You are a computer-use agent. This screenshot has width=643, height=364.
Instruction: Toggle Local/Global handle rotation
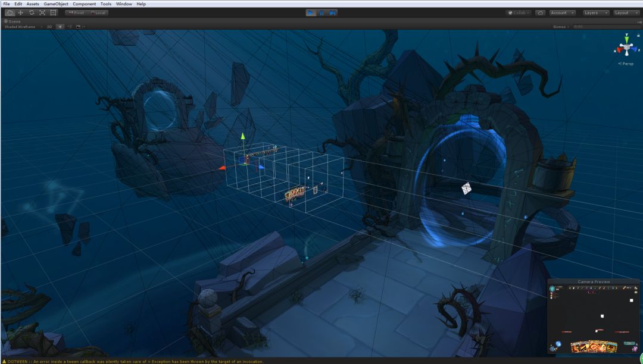click(x=98, y=12)
